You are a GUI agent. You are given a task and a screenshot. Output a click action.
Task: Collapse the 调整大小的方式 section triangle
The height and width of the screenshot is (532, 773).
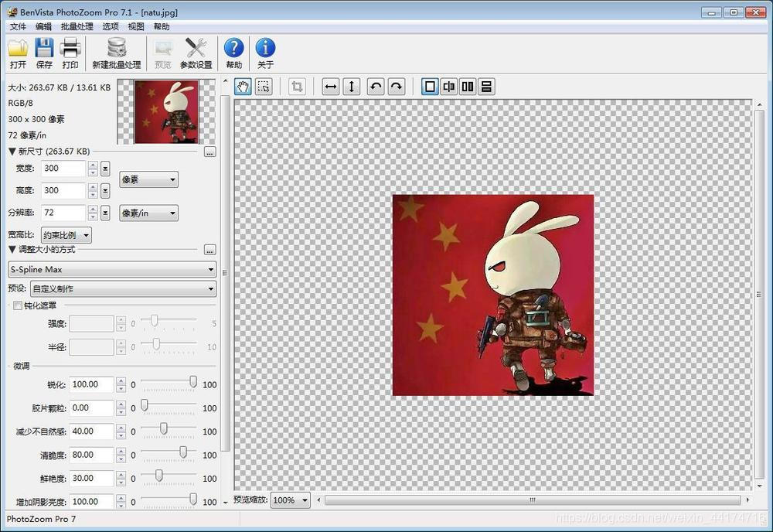12,250
